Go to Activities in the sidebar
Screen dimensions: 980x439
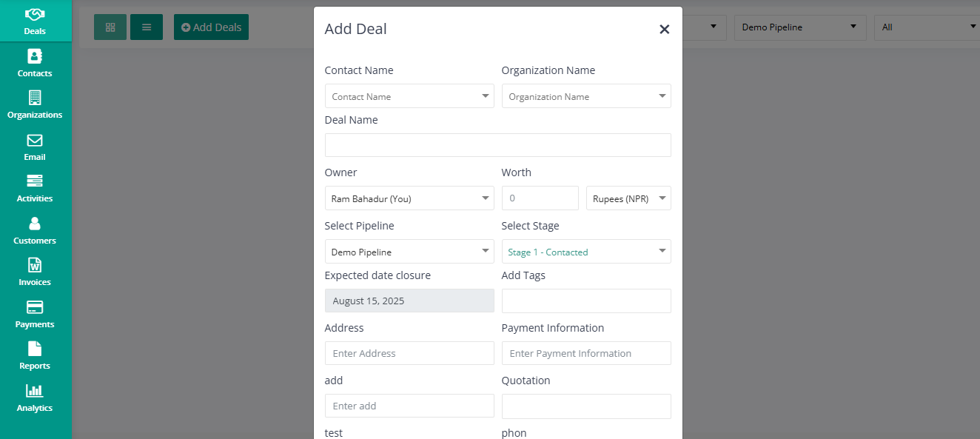click(x=34, y=187)
